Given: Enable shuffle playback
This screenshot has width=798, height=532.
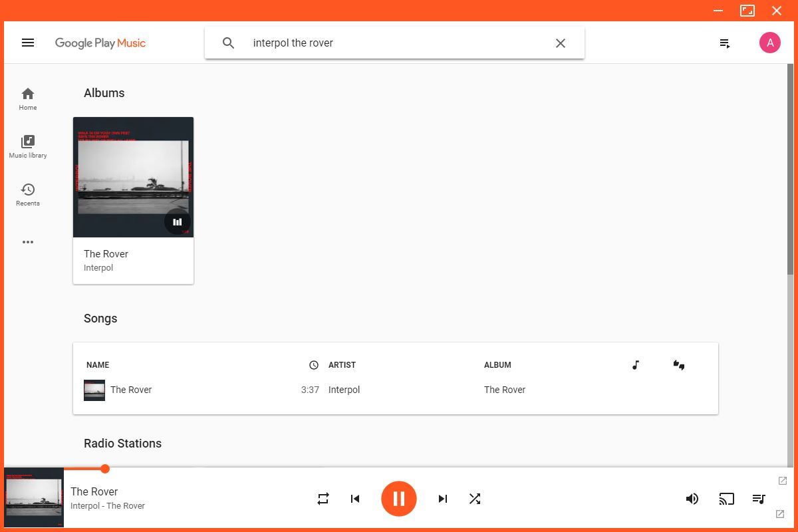Looking at the screenshot, I should [x=475, y=498].
